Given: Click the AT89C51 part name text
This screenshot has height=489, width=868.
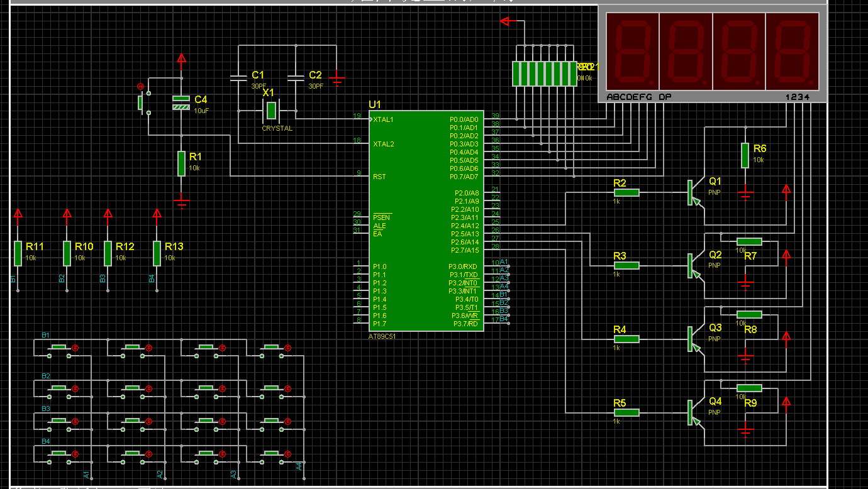Looking at the screenshot, I should coord(382,336).
